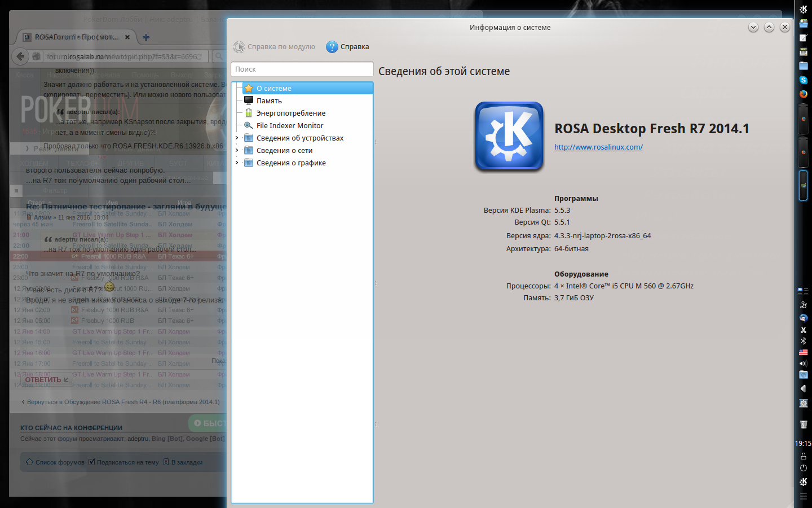Show hidden tray icons with triangle arrow
812x508 pixels.
804,388
